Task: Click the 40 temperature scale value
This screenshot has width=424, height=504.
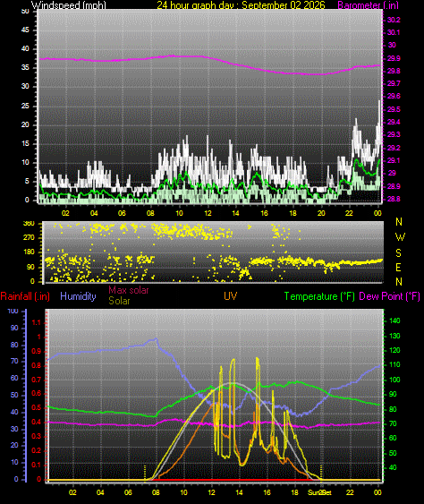Action: click(393, 467)
